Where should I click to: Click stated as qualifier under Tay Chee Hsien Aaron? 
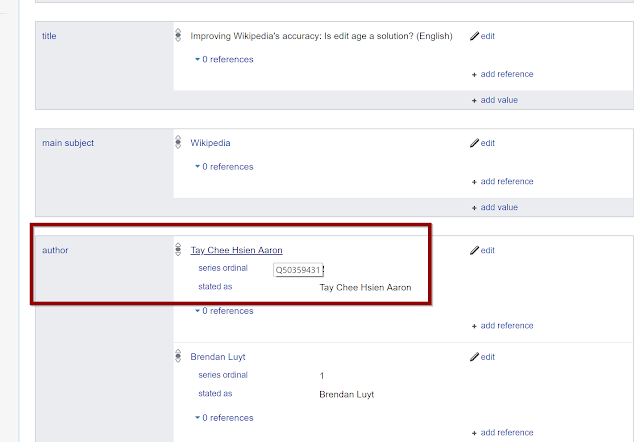pyautogui.click(x=215, y=287)
